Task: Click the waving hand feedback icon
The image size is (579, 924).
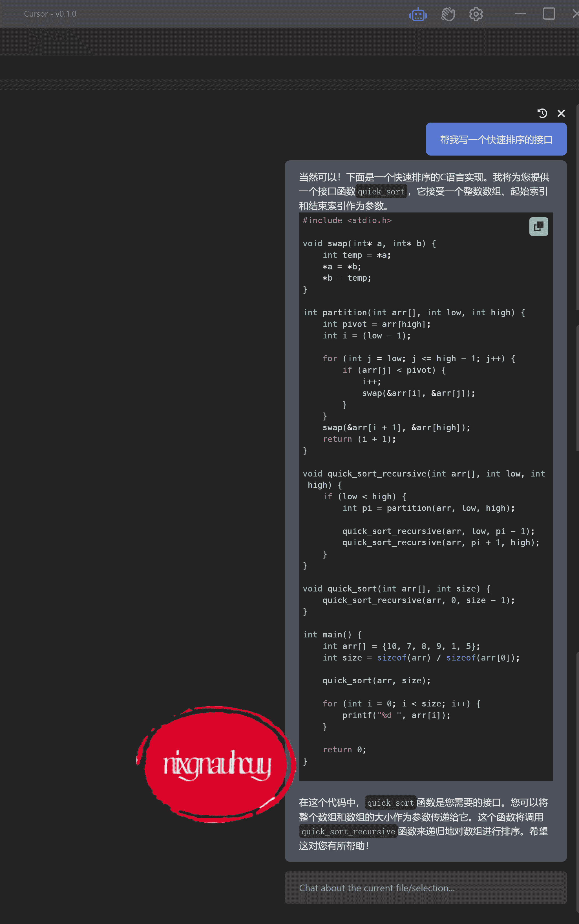Action: 448,15
